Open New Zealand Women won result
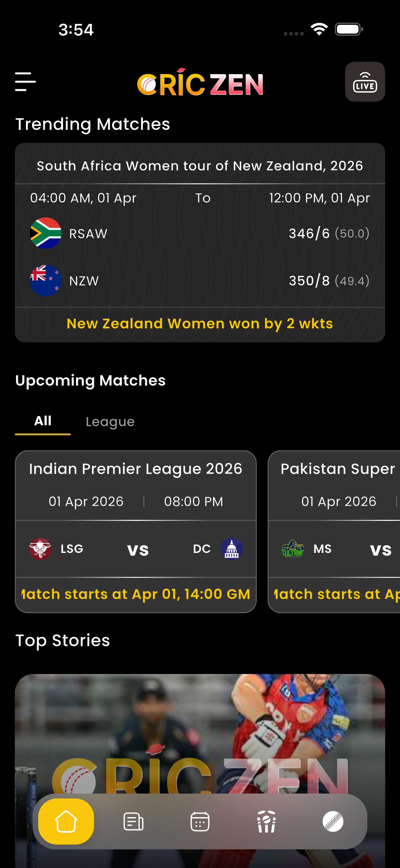400x868 pixels. coord(200,324)
